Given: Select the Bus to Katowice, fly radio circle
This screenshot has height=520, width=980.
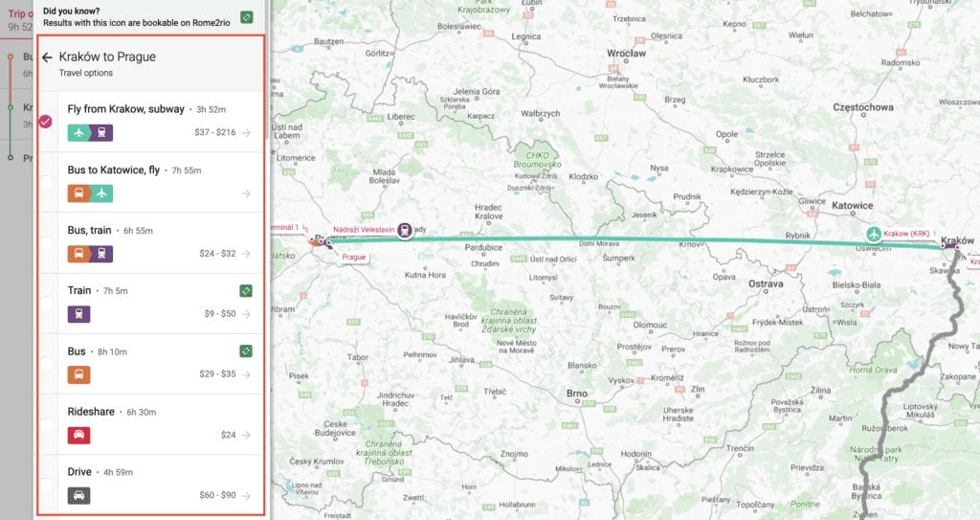Looking at the screenshot, I should 46,182.
